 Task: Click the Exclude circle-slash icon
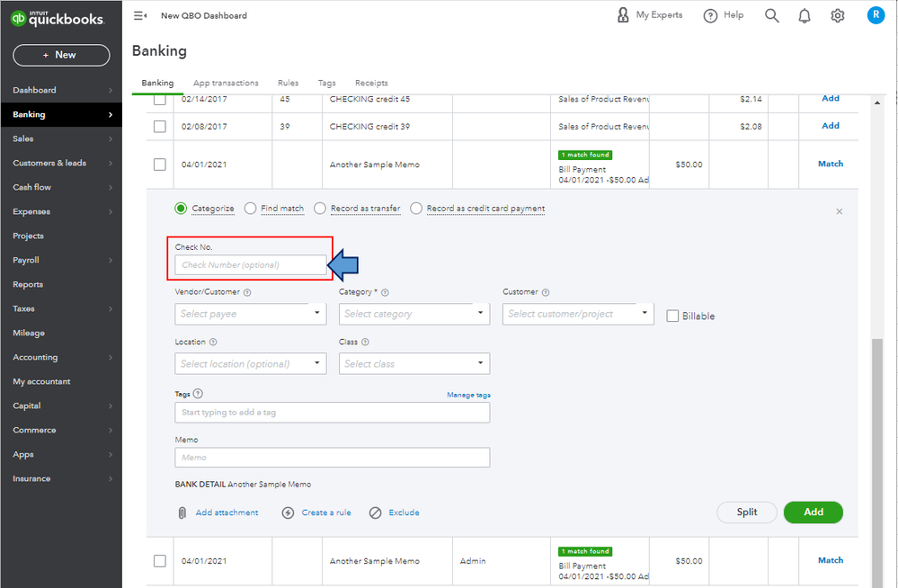pos(375,512)
